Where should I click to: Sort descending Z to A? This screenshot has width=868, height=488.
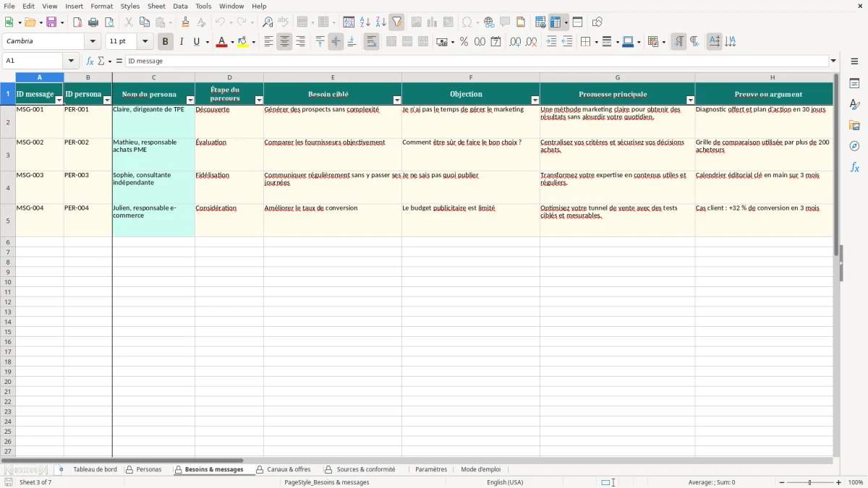pos(380,22)
